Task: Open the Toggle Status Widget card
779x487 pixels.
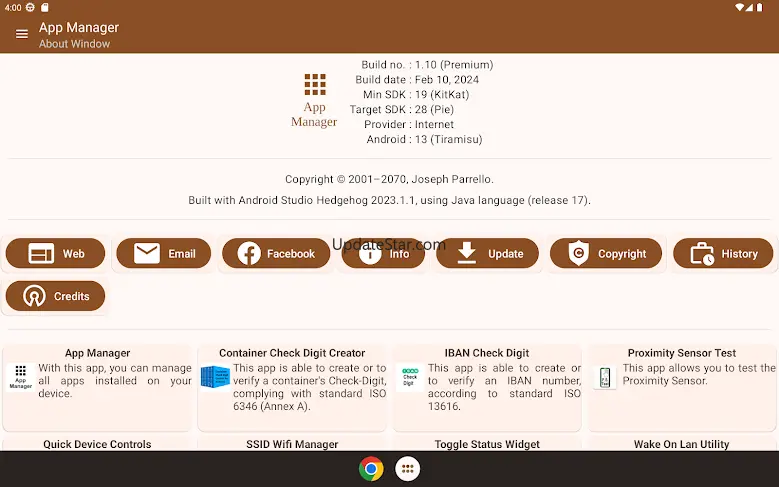Action: (487, 444)
